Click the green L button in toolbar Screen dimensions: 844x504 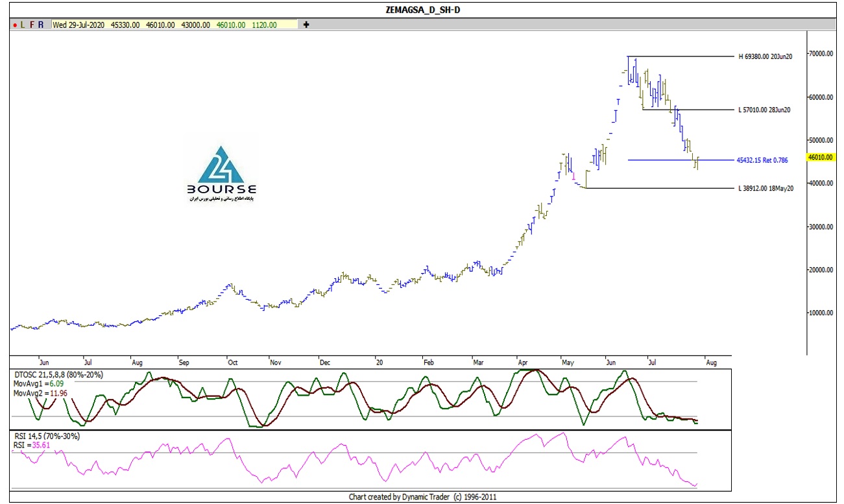coord(23,25)
